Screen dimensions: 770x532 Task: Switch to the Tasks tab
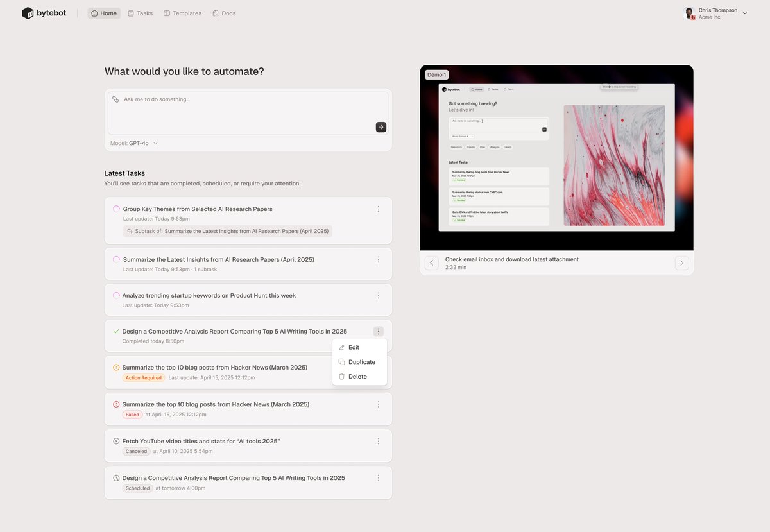pos(140,13)
